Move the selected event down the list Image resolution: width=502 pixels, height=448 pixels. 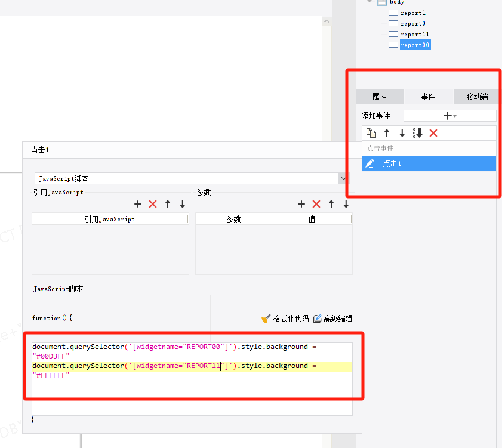click(x=402, y=133)
